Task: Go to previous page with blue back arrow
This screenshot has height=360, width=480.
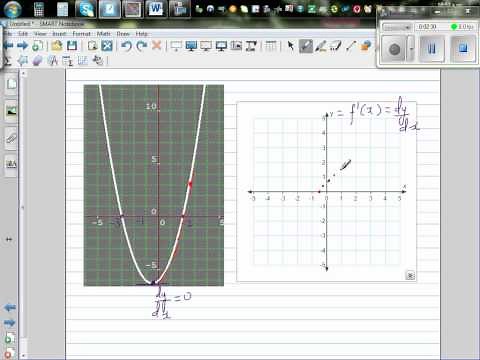Action: point(8,46)
